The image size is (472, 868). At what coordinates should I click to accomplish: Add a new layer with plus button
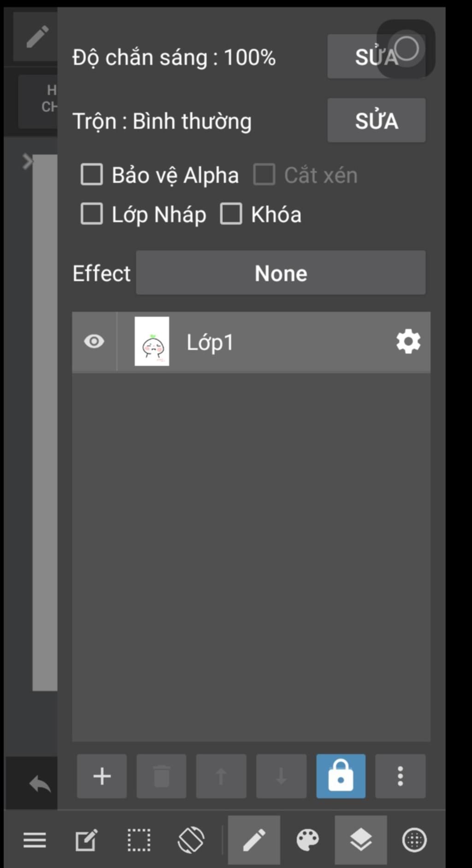click(x=101, y=776)
